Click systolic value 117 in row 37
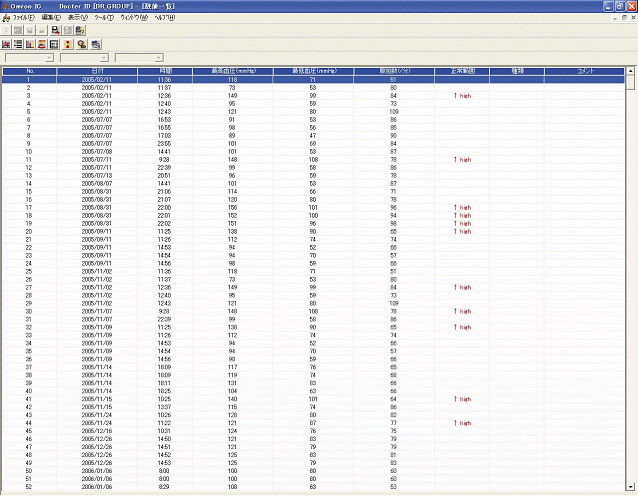 232,367
